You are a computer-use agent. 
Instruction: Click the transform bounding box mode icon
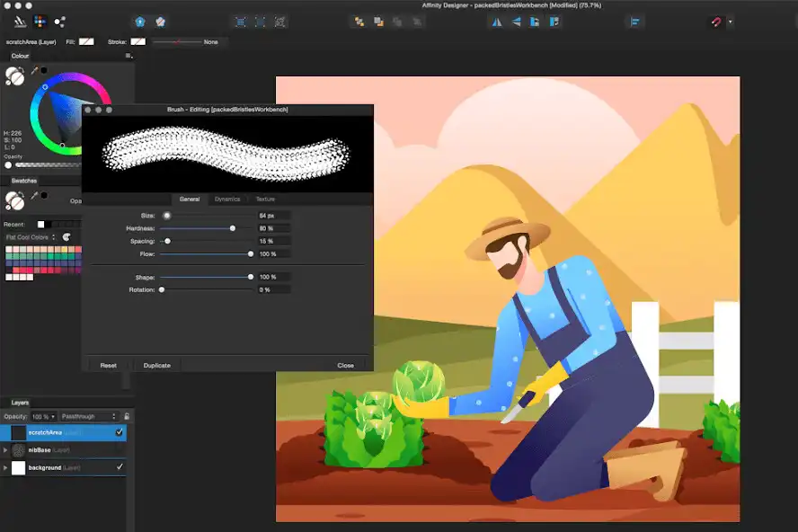[x=262, y=22]
